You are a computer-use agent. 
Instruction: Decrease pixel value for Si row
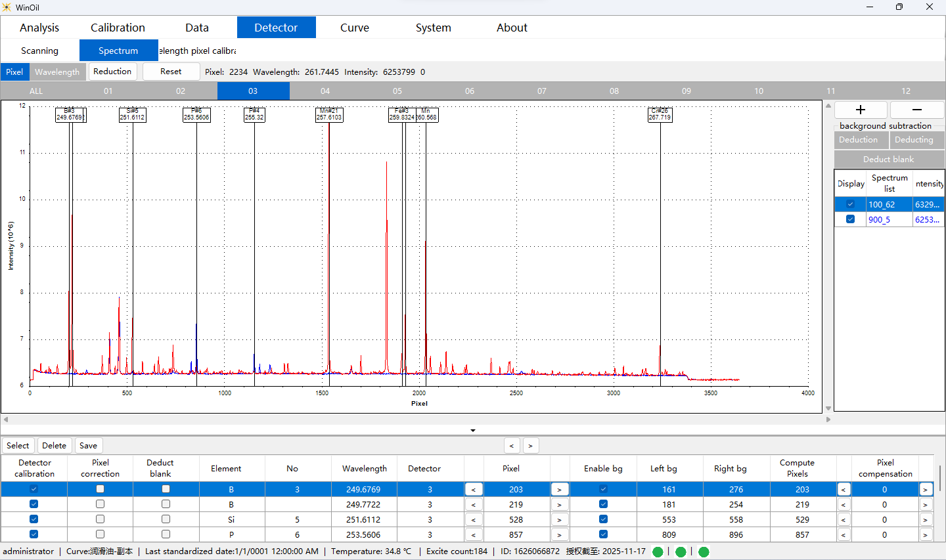pos(473,519)
